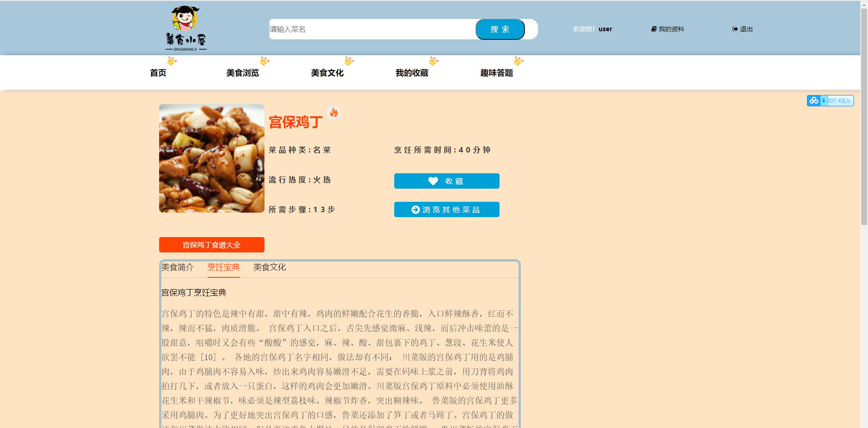Click the fire popularity icon beside 宫保鸡丁
Screen dimensions: 868x428
334,113
